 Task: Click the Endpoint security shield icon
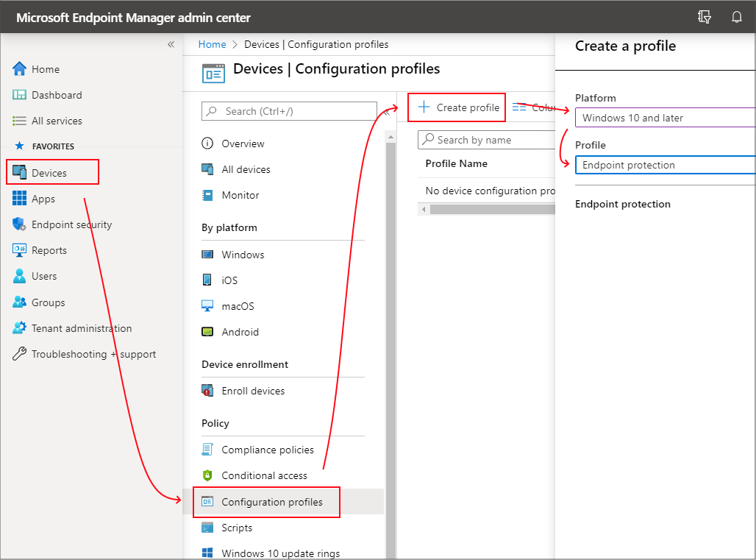pyautogui.click(x=20, y=224)
